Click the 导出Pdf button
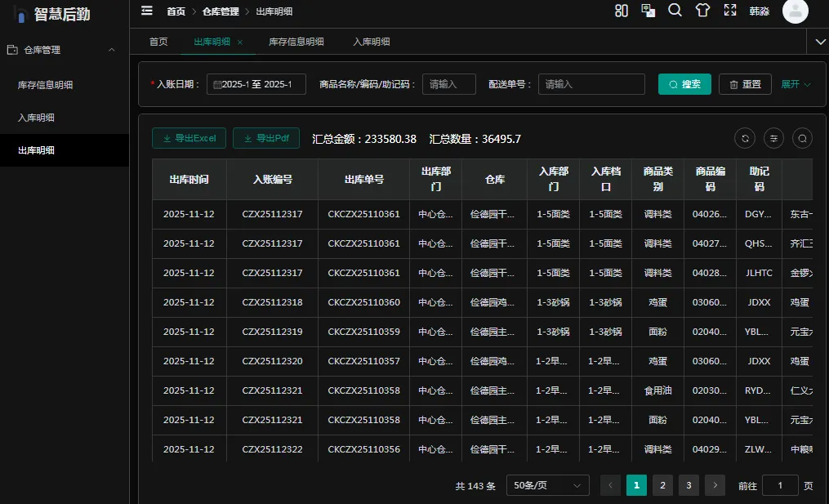 click(266, 138)
